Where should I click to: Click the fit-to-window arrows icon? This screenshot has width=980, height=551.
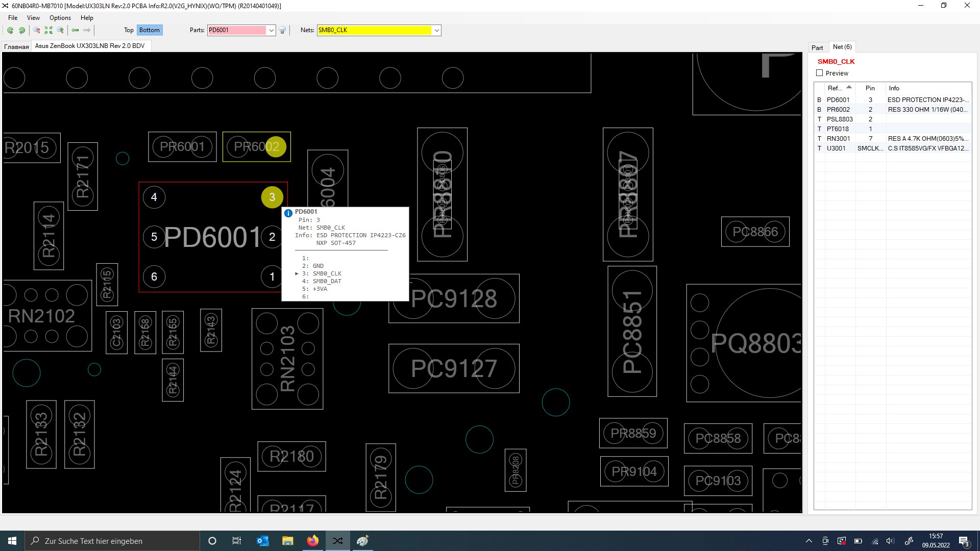(x=48, y=30)
